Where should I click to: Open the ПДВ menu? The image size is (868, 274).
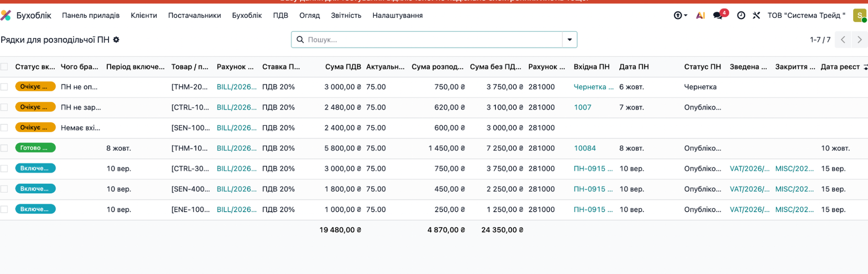click(280, 15)
